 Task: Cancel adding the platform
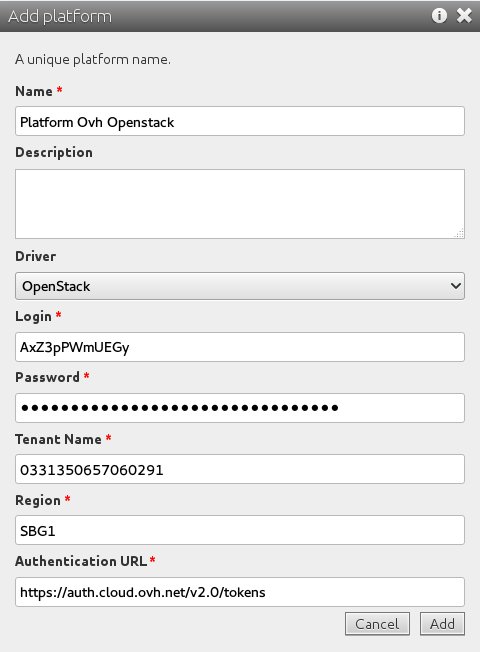click(377, 624)
